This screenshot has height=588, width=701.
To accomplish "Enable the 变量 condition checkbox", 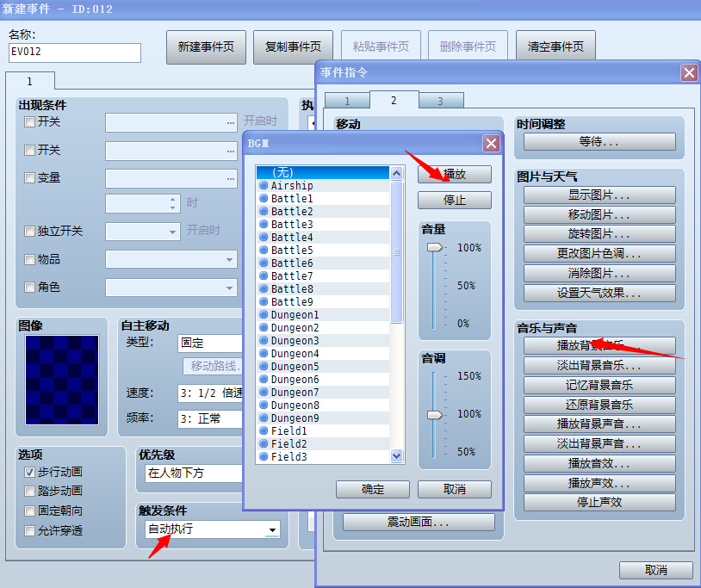I will point(29,178).
